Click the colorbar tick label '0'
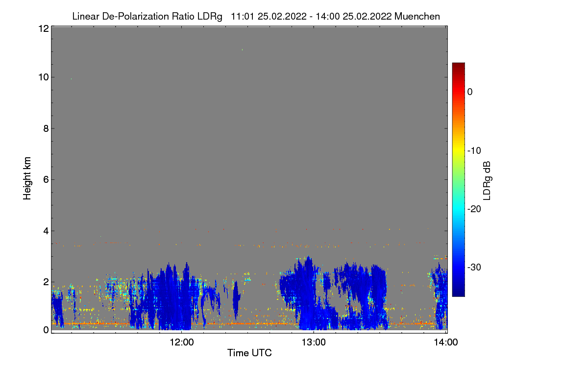The width and height of the screenshot is (588, 392). (x=470, y=92)
